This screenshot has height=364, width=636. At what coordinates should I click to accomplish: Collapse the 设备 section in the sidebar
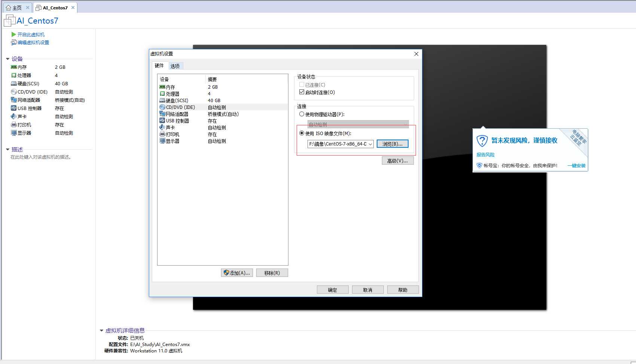click(x=7, y=59)
